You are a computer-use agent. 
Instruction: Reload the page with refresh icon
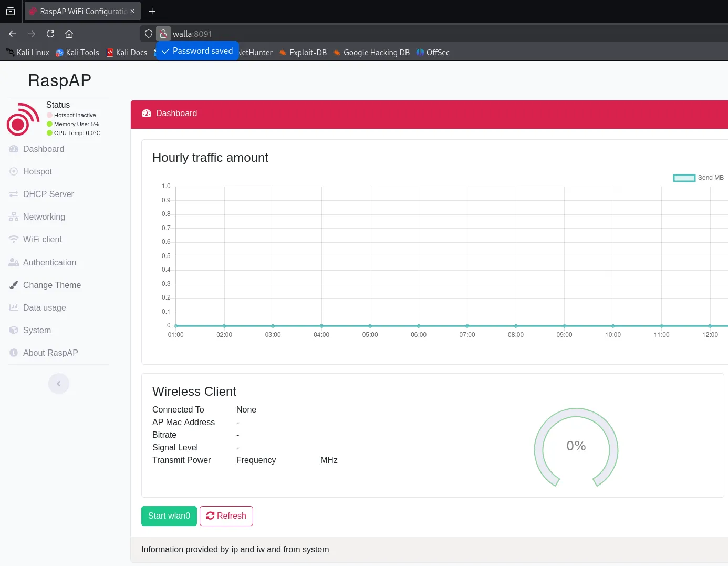point(50,34)
